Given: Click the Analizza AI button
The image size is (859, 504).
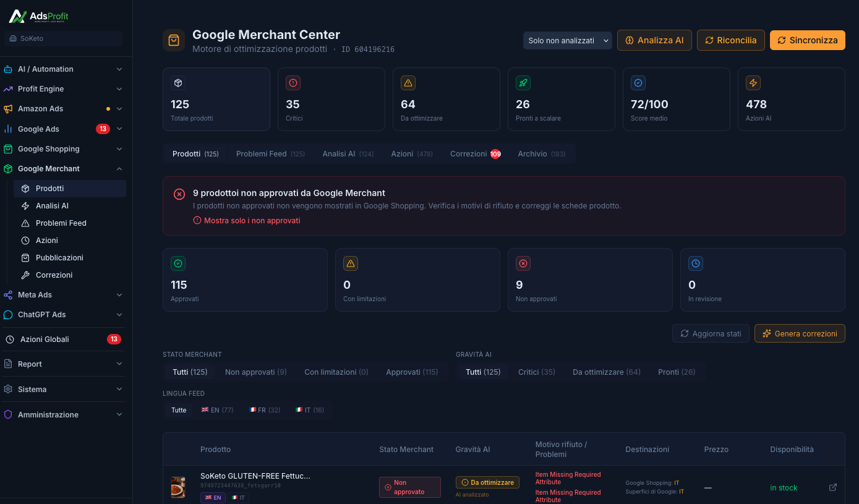Looking at the screenshot, I should pyautogui.click(x=654, y=40).
